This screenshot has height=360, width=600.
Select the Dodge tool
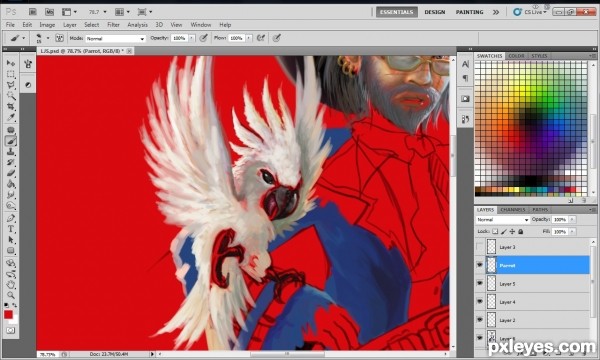[x=11, y=206]
